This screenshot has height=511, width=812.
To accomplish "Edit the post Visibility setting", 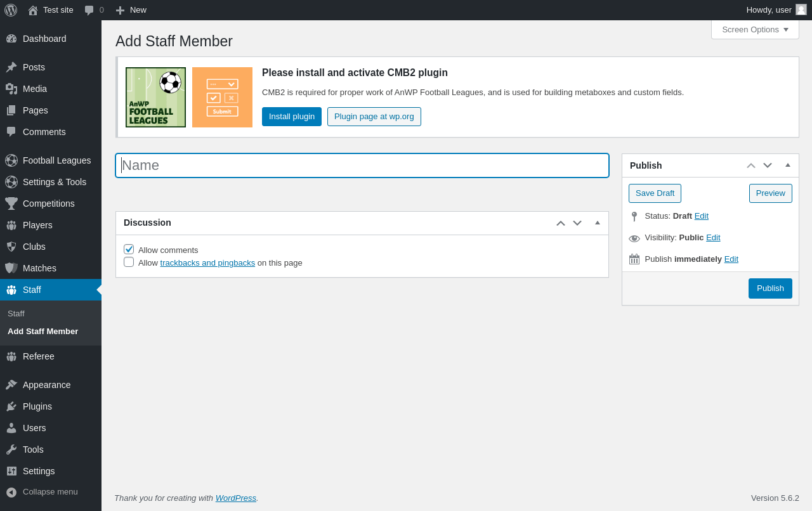I will (713, 237).
